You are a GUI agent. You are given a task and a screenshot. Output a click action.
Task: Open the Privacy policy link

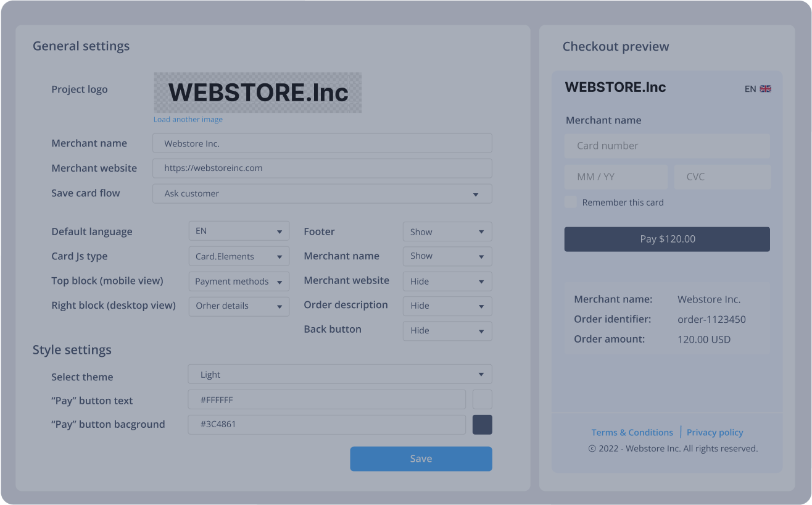(715, 432)
